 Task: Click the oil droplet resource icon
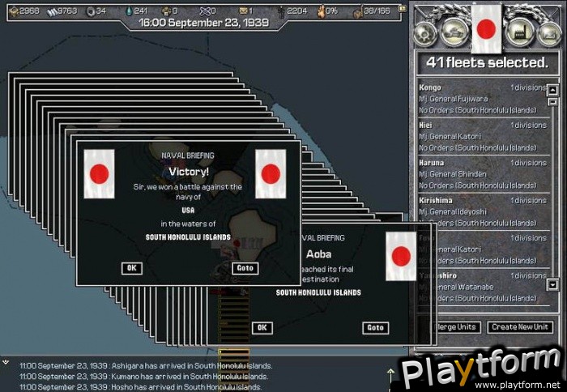129,11
